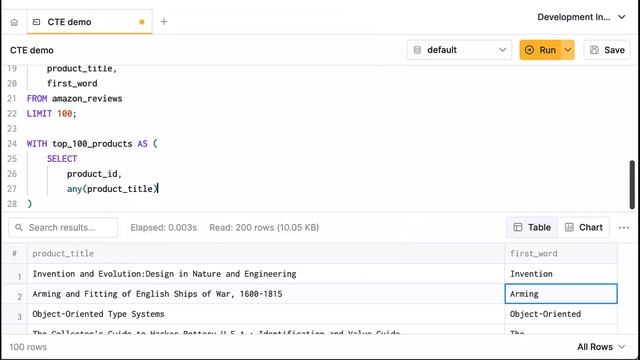The height and width of the screenshot is (360, 640).
Task: Run the query
Action: [x=540, y=50]
